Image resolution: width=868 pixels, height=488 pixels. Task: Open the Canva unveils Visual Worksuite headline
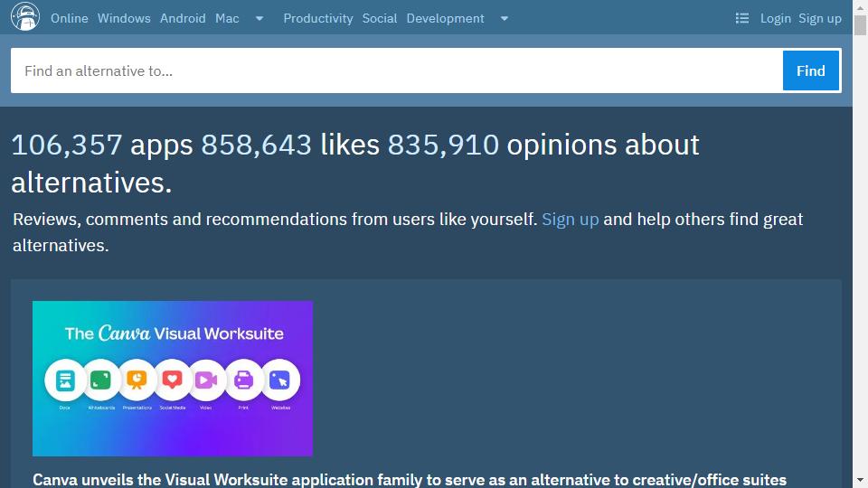410,479
